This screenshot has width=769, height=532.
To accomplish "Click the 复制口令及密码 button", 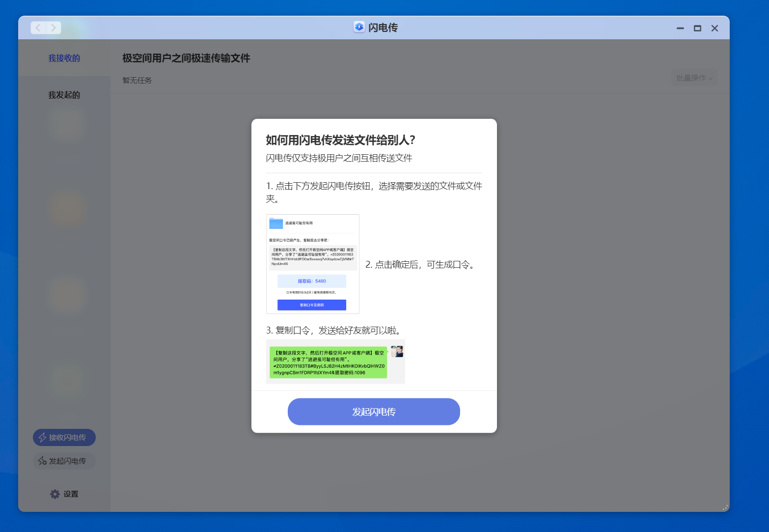I will (312, 305).
